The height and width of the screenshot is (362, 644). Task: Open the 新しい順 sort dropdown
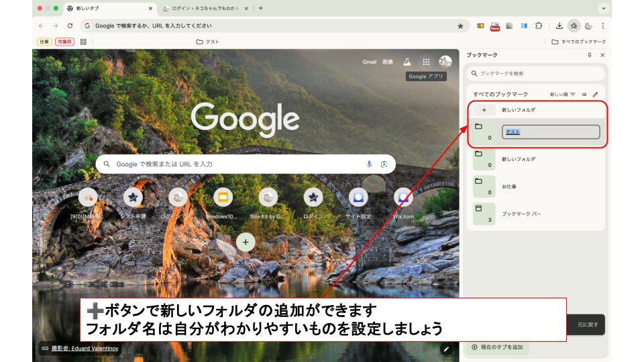pyautogui.click(x=563, y=95)
